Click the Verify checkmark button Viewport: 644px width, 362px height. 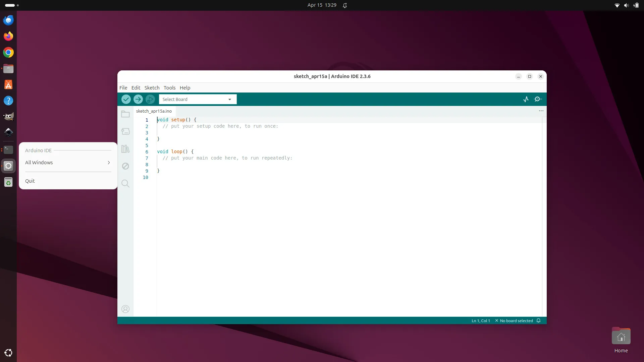pyautogui.click(x=126, y=99)
